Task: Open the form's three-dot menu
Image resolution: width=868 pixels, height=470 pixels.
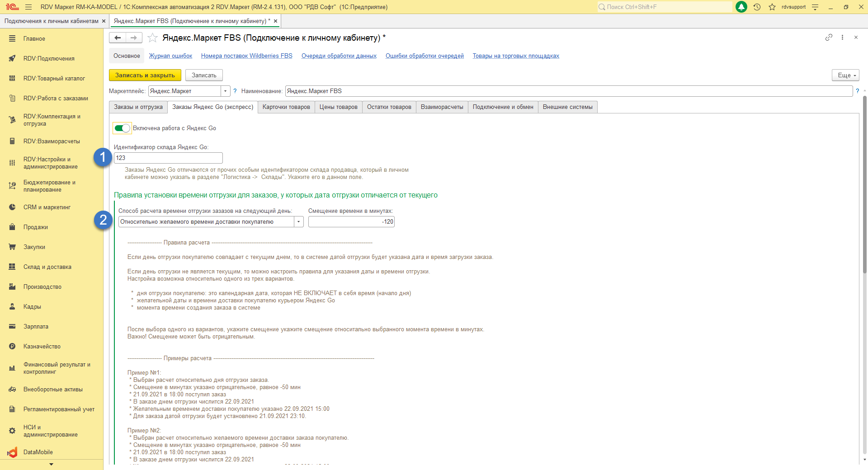Action: point(842,38)
